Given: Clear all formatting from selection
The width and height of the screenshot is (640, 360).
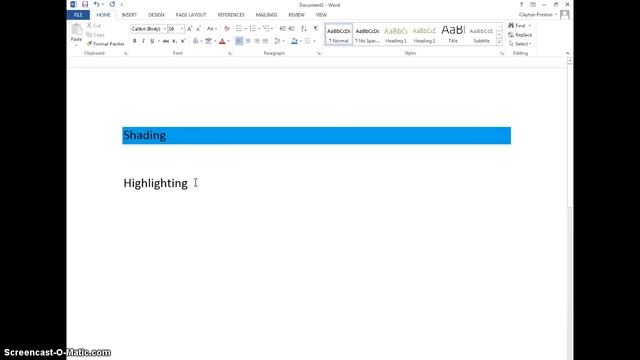Looking at the screenshot, I should 227,29.
